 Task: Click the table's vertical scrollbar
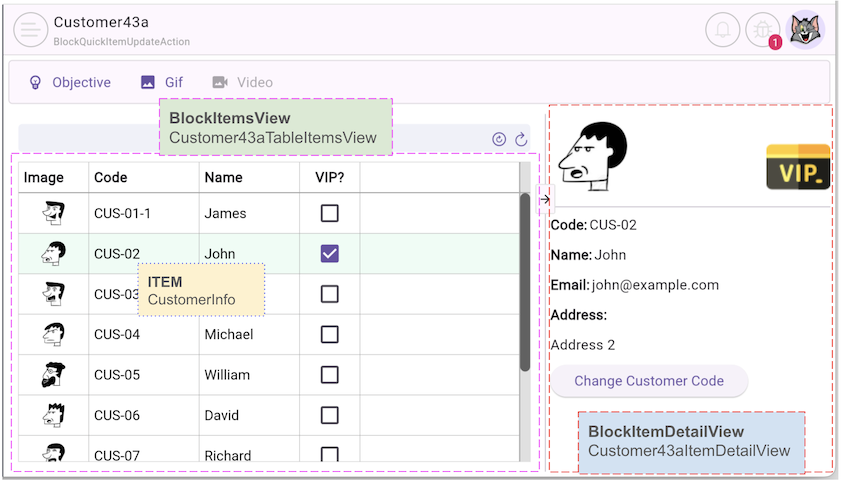pyautogui.click(x=525, y=282)
